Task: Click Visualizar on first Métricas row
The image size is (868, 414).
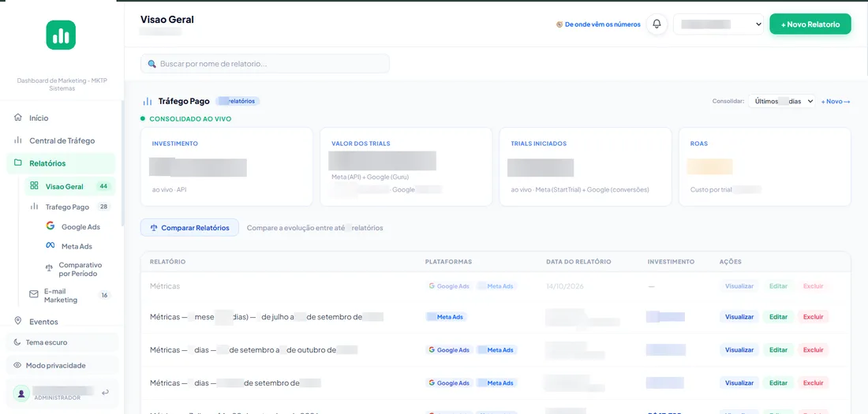Action: (739, 286)
